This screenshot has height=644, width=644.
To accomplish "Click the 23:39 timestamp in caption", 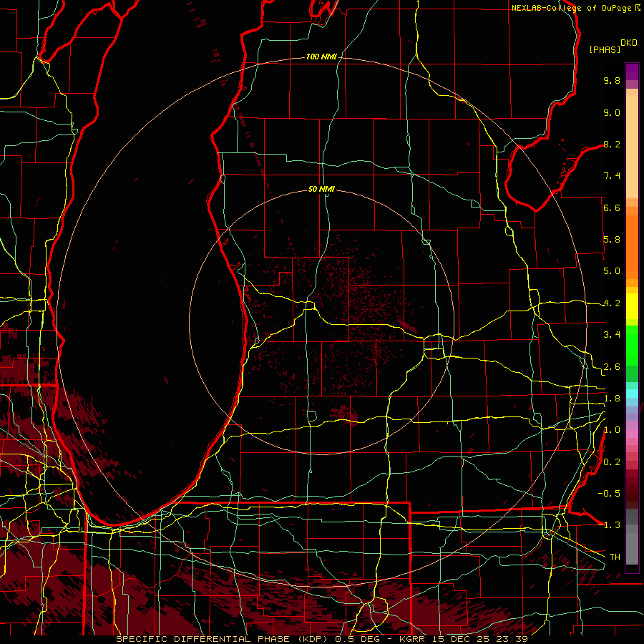I will coord(513,639).
